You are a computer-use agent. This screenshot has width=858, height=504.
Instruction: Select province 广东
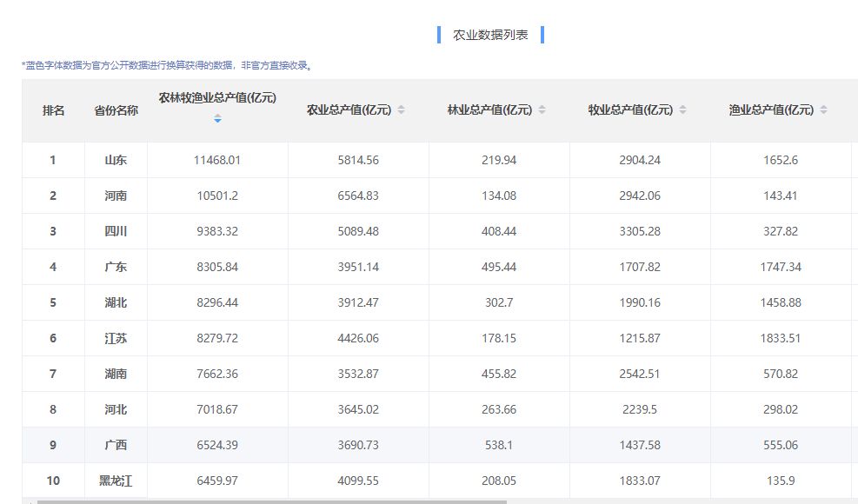tap(116, 267)
